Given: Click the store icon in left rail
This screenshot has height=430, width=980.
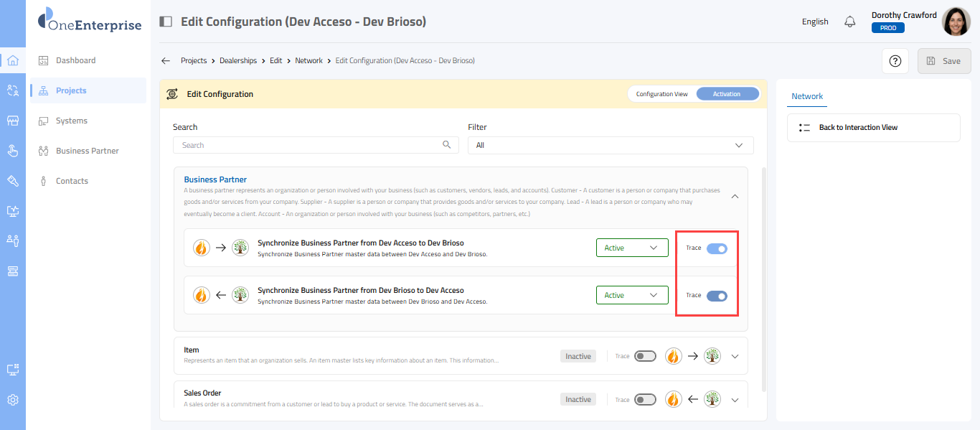Looking at the screenshot, I should (x=12, y=121).
